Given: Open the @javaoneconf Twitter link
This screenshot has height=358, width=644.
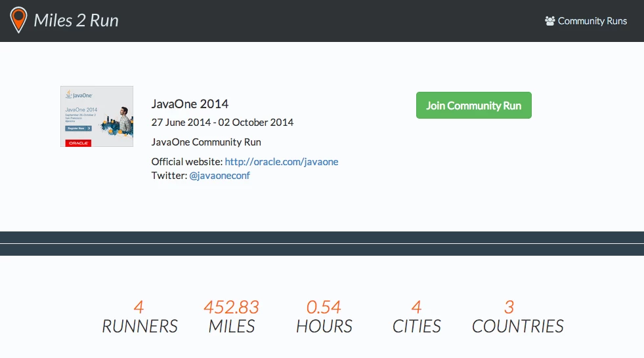Looking at the screenshot, I should [219, 176].
